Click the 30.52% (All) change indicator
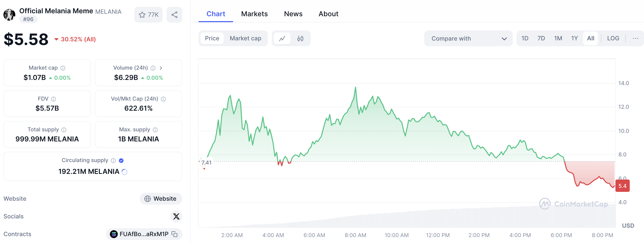Viewport: 644px width, 243px height. (x=75, y=39)
